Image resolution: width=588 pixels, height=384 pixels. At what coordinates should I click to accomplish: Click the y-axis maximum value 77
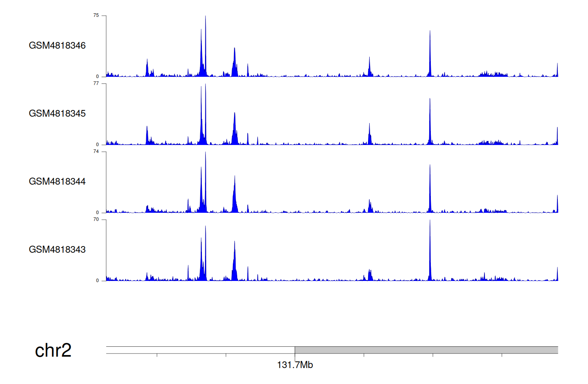point(96,83)
